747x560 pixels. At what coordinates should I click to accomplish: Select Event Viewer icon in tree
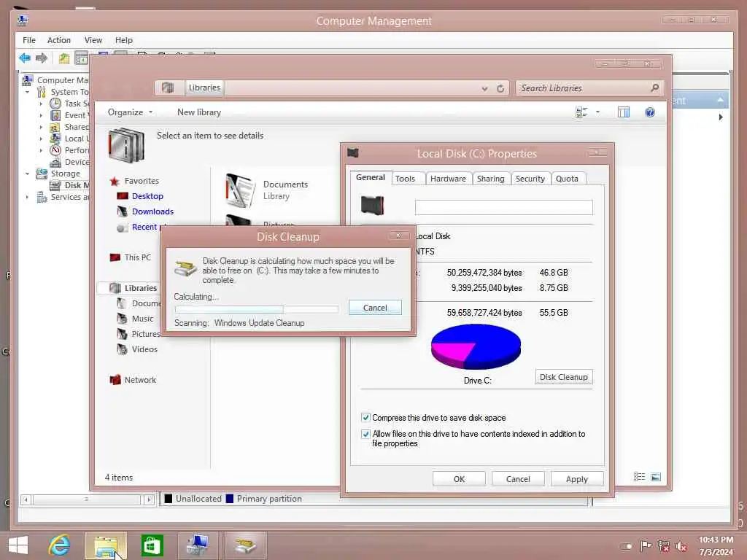pos(55,115)
